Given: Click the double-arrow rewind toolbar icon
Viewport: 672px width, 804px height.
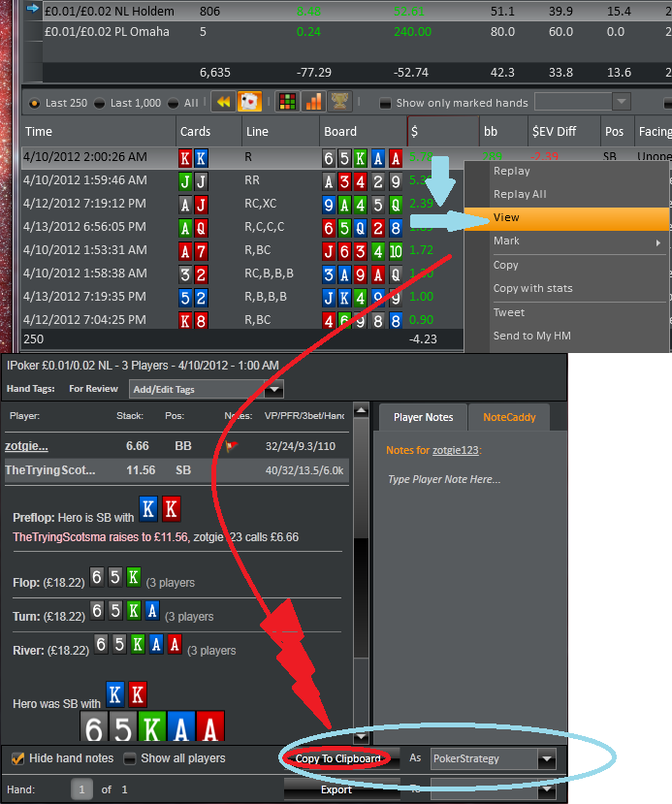Looking at the screenshot, I should [223, 102].
